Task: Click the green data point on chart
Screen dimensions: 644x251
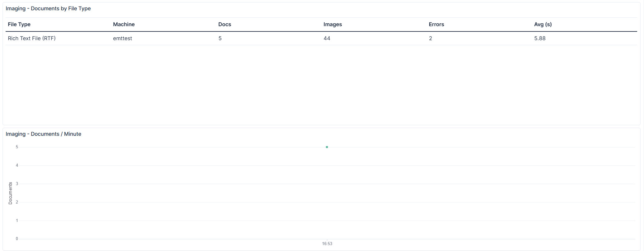Action: [x=327, y=147]
